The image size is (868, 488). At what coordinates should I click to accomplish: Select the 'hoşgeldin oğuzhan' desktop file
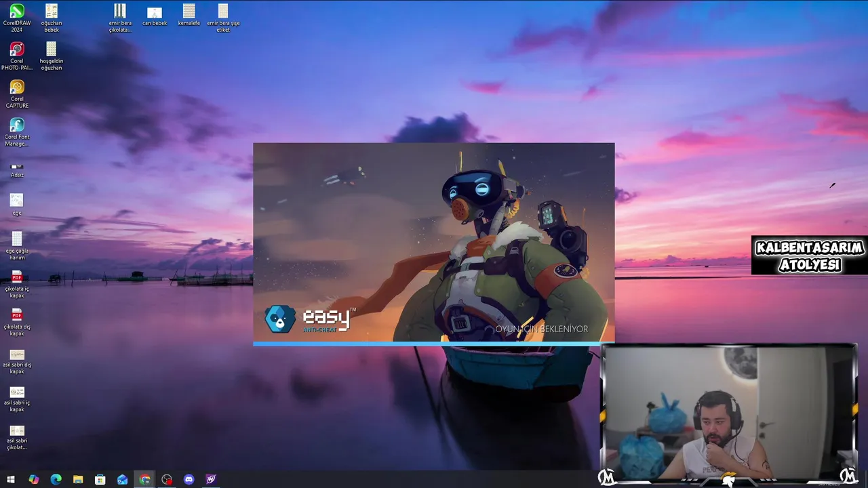[52, 56]
